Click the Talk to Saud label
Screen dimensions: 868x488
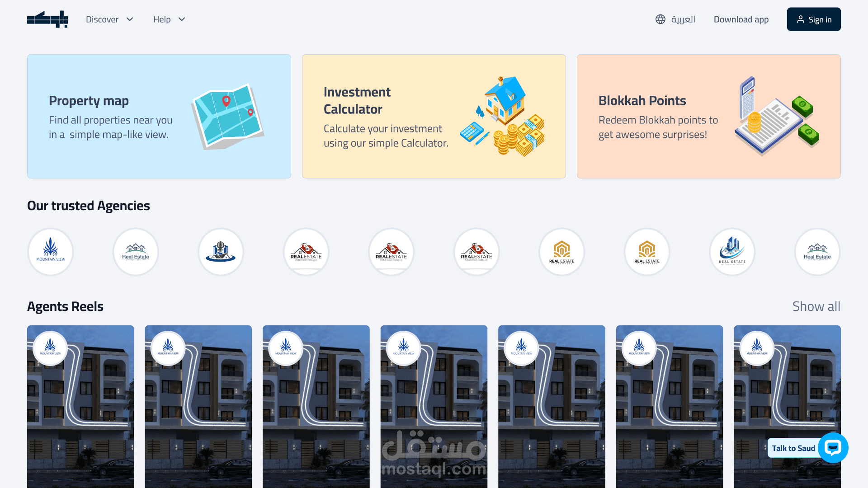[x=793, y=448]
